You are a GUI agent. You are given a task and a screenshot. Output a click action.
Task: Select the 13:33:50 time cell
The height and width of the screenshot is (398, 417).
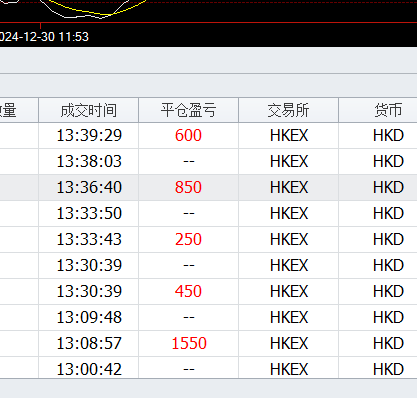(89, 213)
